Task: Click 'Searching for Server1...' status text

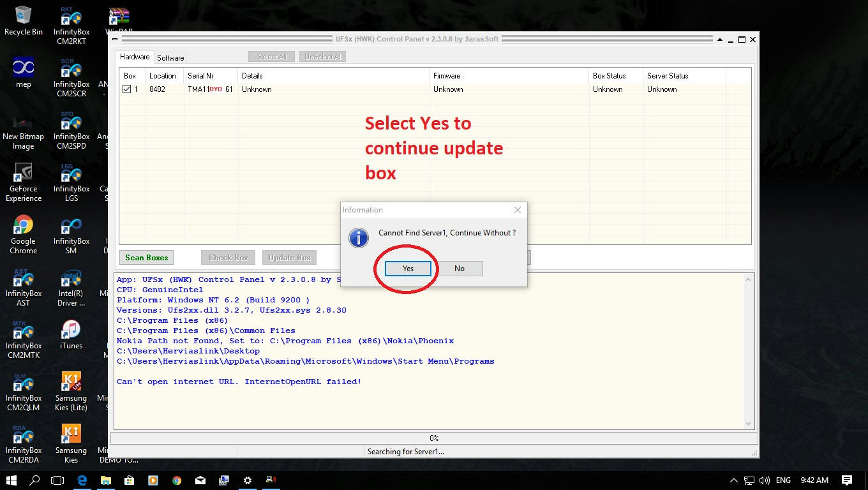Action: (406, 452)
